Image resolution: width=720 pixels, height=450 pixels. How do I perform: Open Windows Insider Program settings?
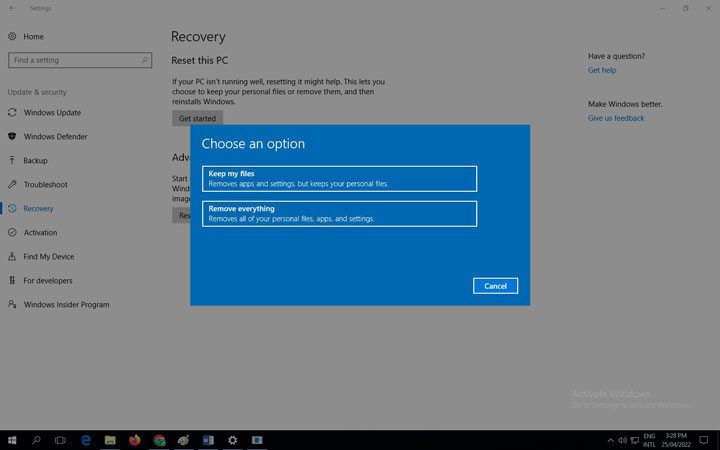67,304
